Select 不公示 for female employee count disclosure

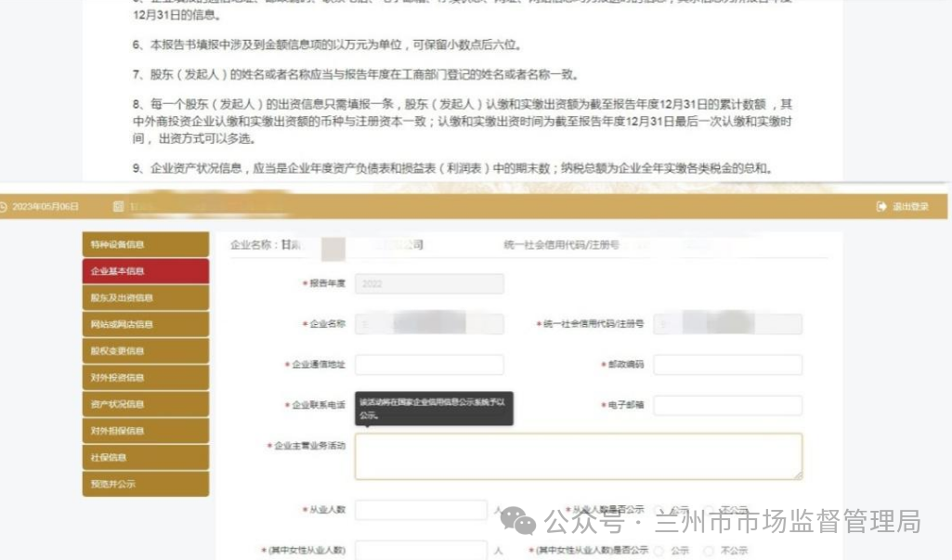point(710,551)
